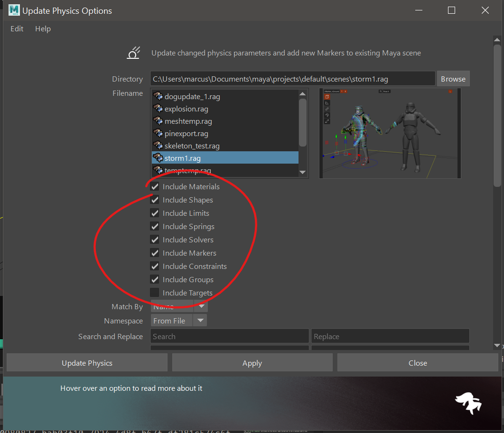
Task: Click the pinexport.rag file icon
Action: pyautogui.click(x=158, y=133)
